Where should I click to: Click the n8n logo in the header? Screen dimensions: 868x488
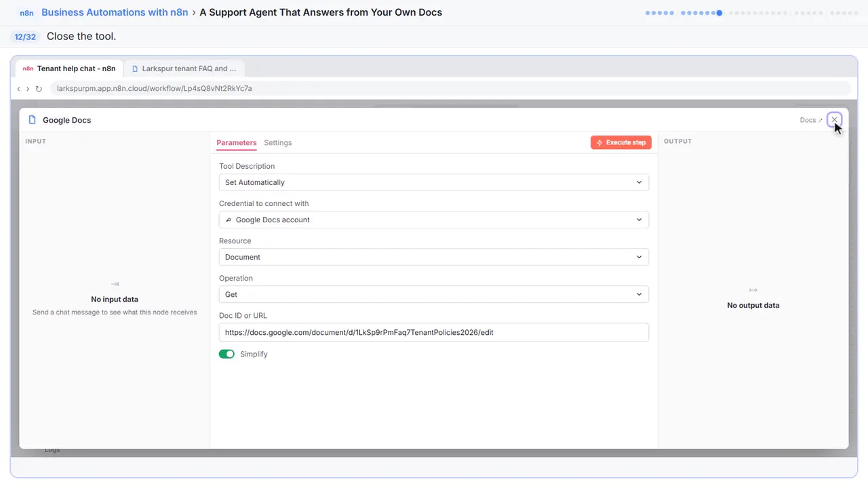pyautogui.click(x=27, y=12)
